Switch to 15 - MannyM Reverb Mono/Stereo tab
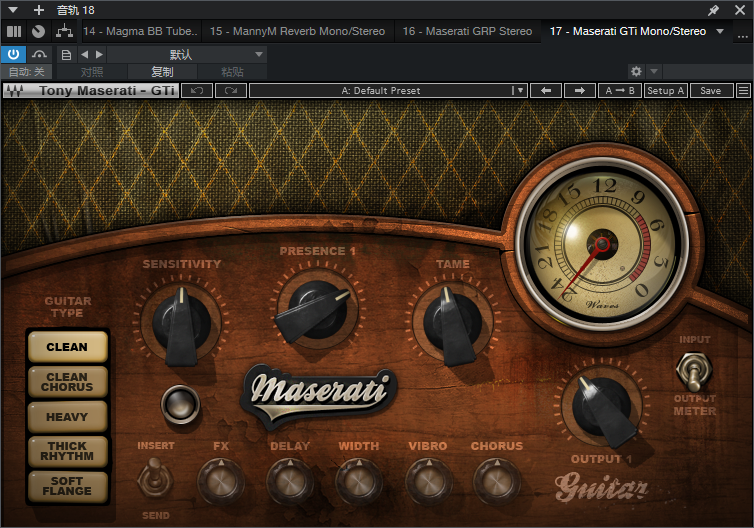The image size is (754, 528). coord(298,31)
